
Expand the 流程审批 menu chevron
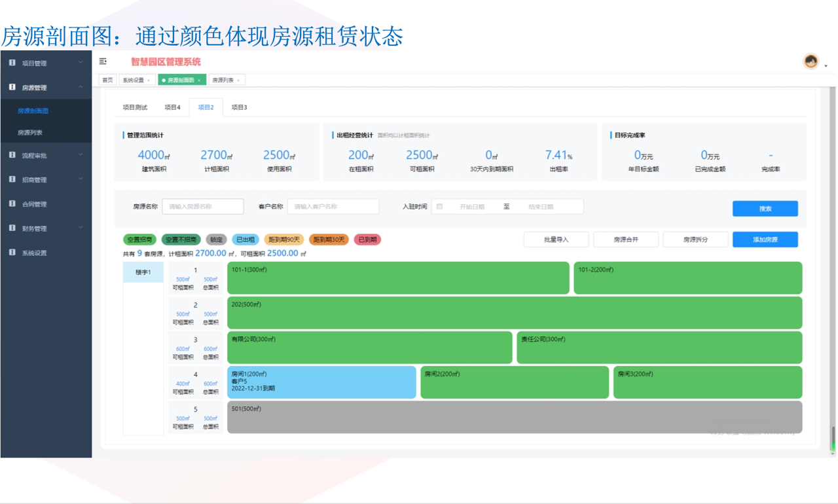[x=81, y=155]
